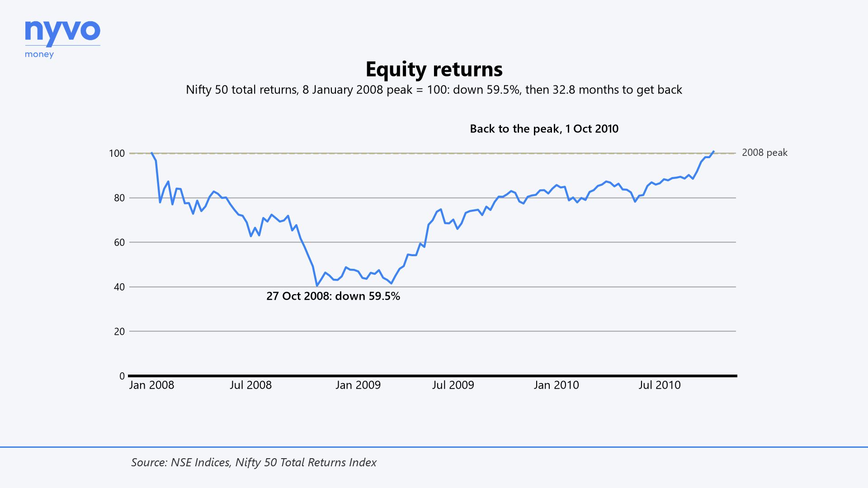Click the 'Jan 2008' x-axis label
Viewport: 868px width, 488px height.
tap(151, 385)
